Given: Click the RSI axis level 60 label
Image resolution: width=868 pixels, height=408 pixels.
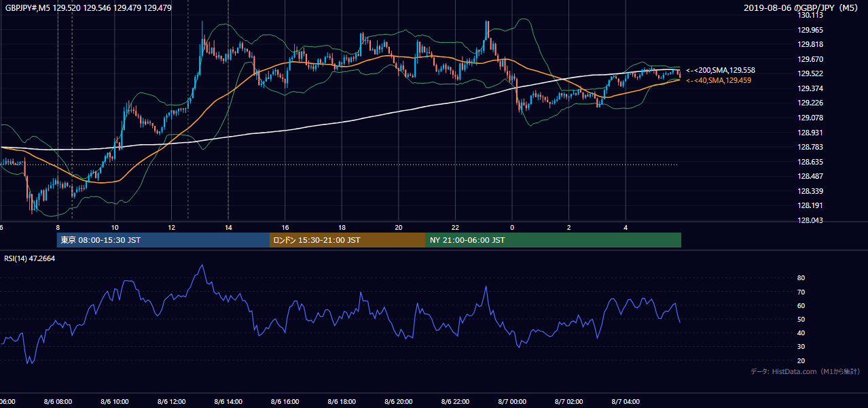Looking at the screenshot, I should coord(801,305).
